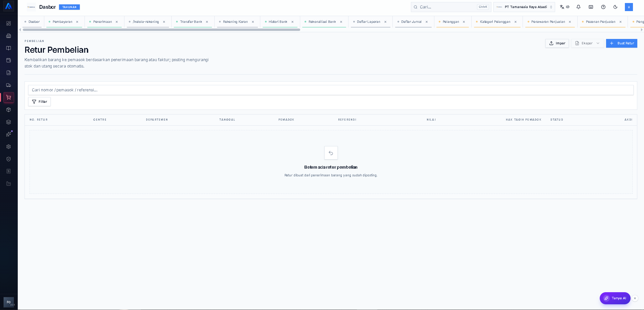Close the Pelanggan tab
Image resolution: width=644 pixels, height=310 pixels.
pyautogui.click(x=464, y=22)
